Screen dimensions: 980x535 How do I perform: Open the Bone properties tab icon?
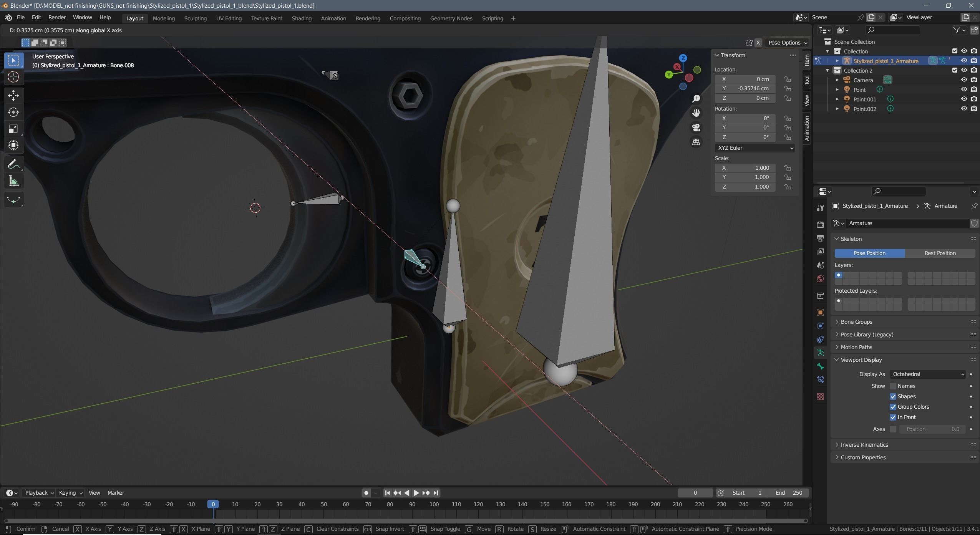820,366
